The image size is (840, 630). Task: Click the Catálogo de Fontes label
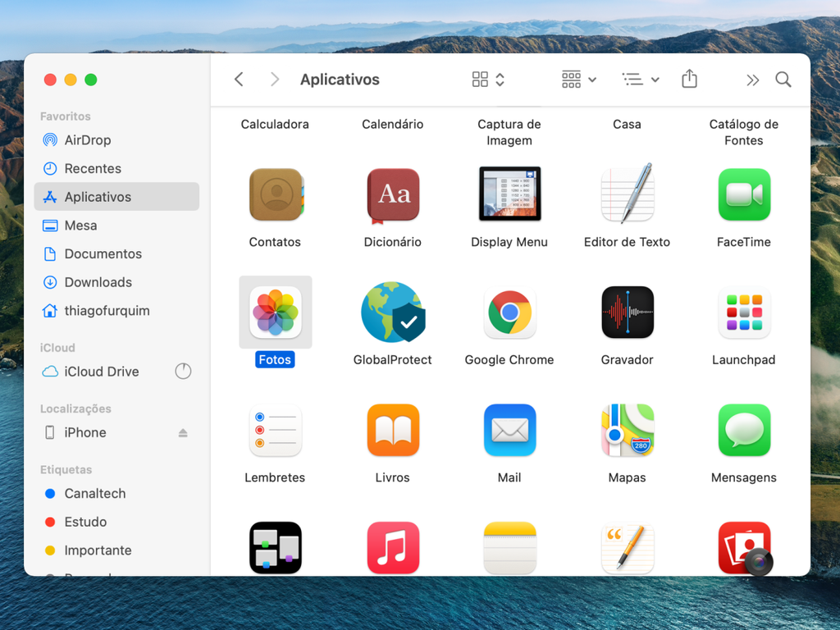pos(743,132)
